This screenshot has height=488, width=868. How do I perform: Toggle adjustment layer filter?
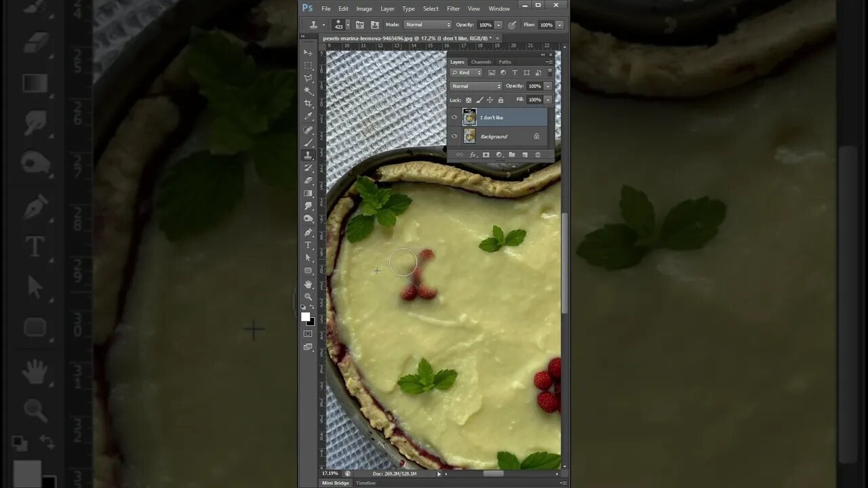503,73
